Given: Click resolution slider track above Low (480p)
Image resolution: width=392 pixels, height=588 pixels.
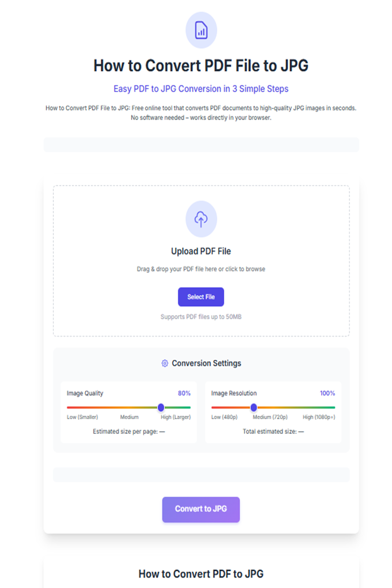Looking at the screenshot, I should point(224,407).
